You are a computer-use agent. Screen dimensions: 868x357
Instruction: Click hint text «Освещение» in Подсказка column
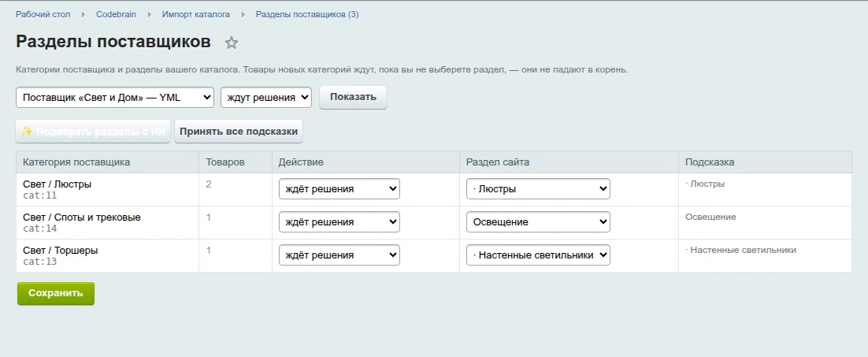point(710,217)
